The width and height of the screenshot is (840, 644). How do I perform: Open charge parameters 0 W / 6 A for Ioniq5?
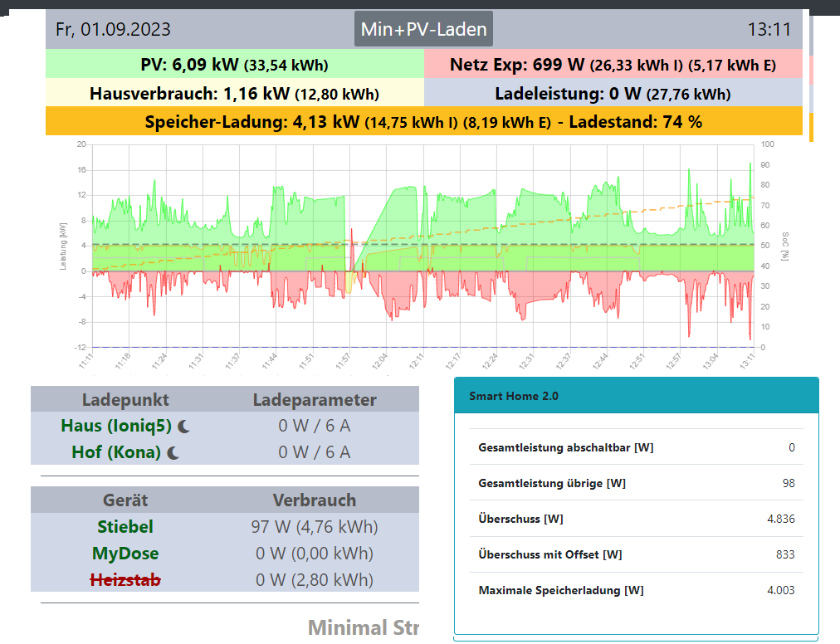[x=314, y=426]
